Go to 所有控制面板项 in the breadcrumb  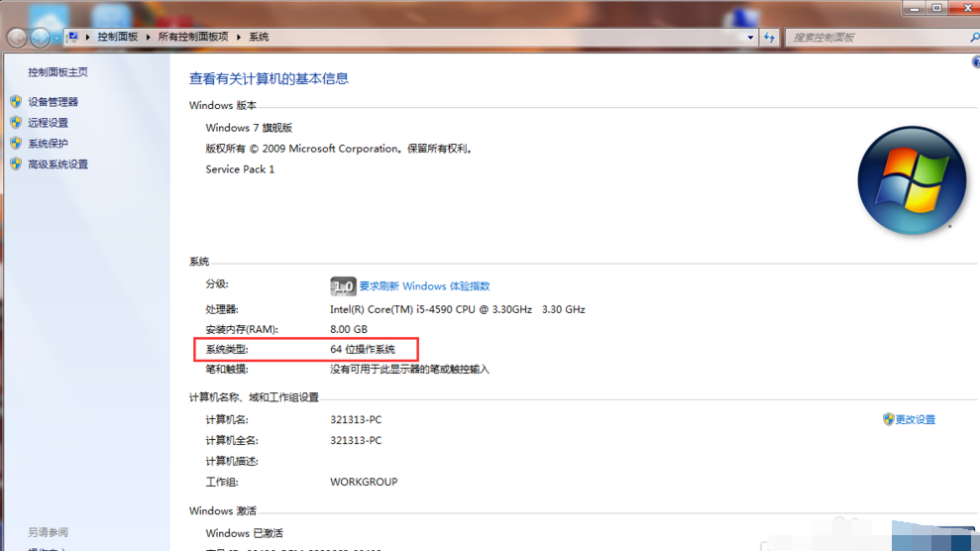pyautogui.click(x=193, y=38)
